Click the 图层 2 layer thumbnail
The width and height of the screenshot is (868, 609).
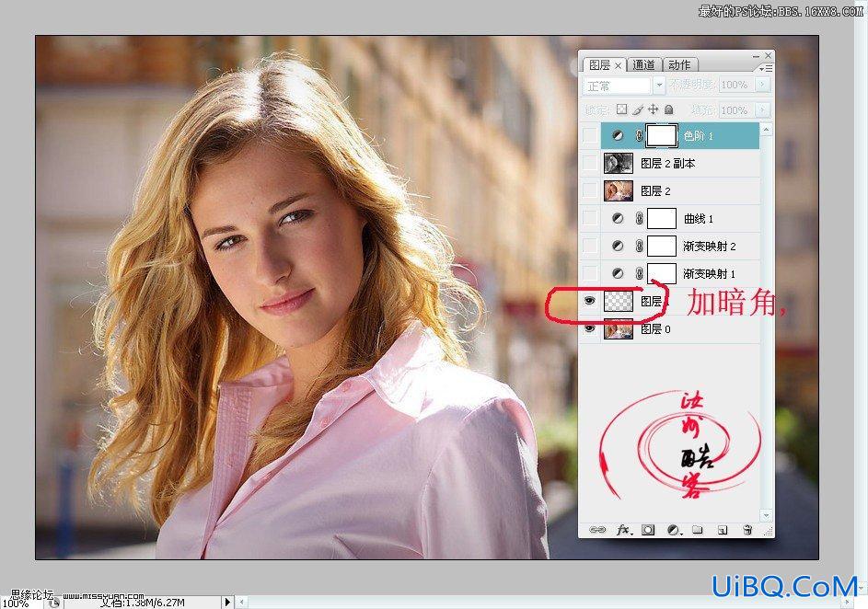619,190
